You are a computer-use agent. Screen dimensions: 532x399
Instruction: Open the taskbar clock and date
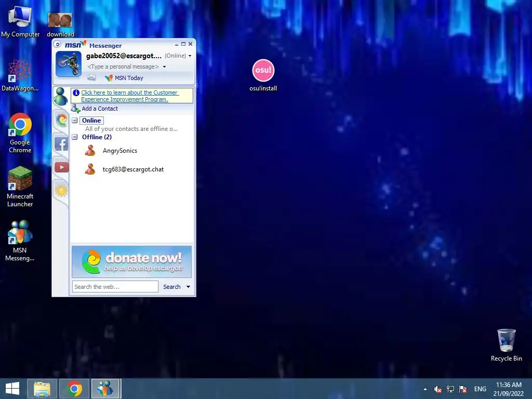tap(508, 389)
